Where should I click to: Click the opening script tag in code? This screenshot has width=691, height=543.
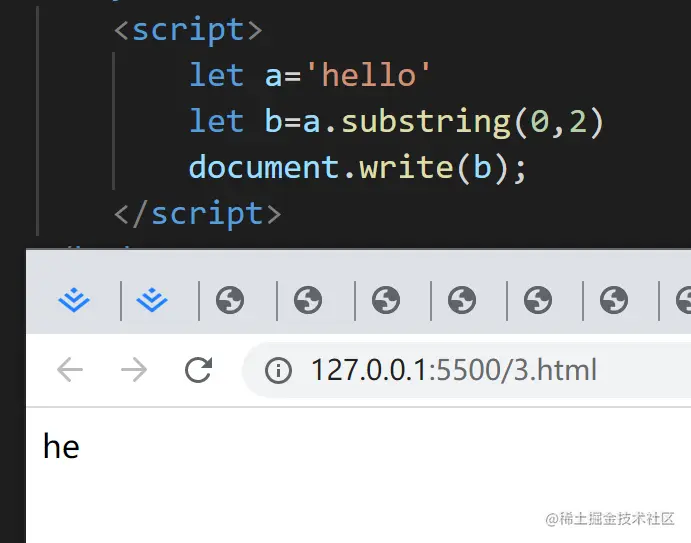click(x=187, y=30)
